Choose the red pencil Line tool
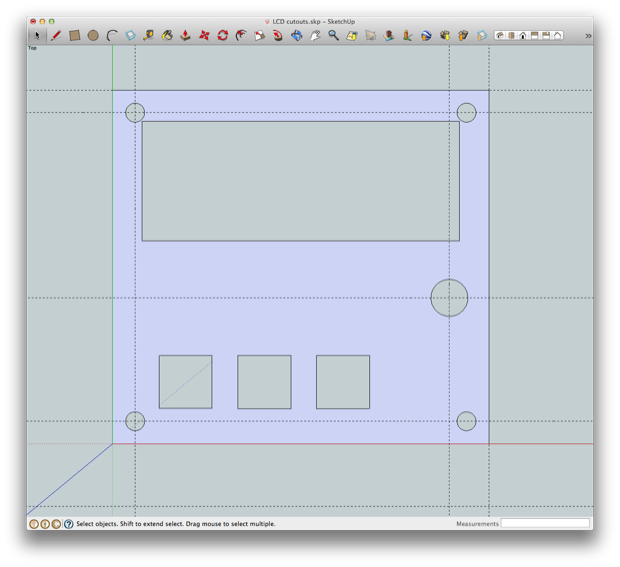 coord(56,36)
